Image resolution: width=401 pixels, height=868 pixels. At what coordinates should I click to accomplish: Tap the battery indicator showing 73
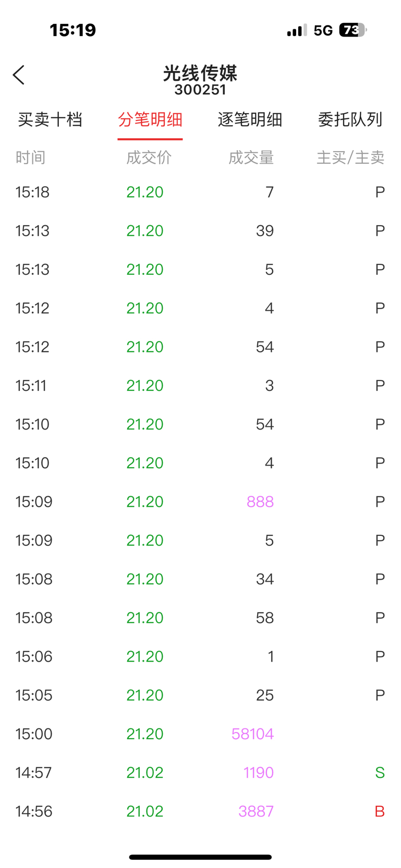tap(353, 30)
